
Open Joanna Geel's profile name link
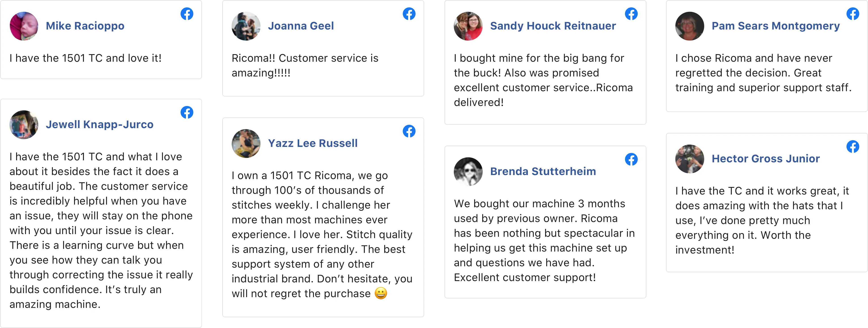tap(301, 26)
